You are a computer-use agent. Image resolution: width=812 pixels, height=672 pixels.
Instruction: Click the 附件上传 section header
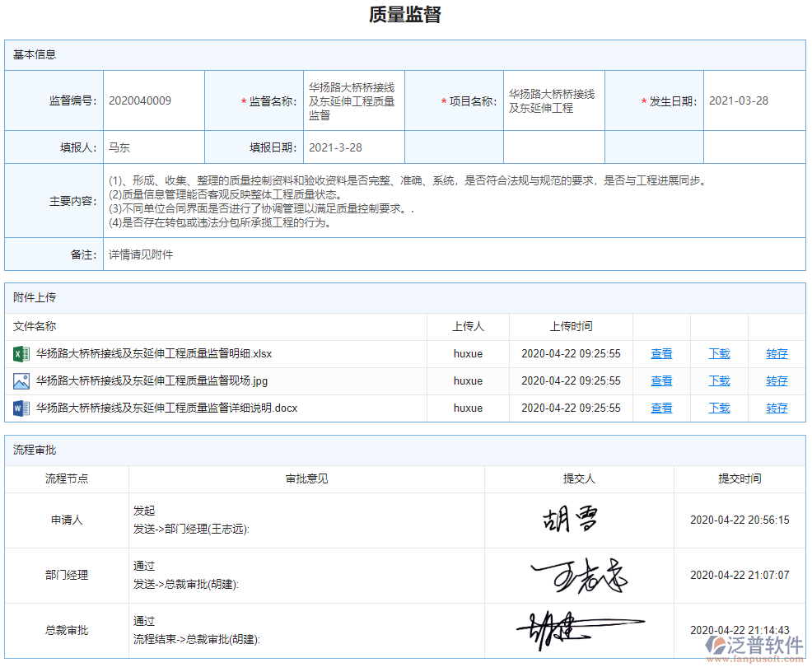(35, 297)
